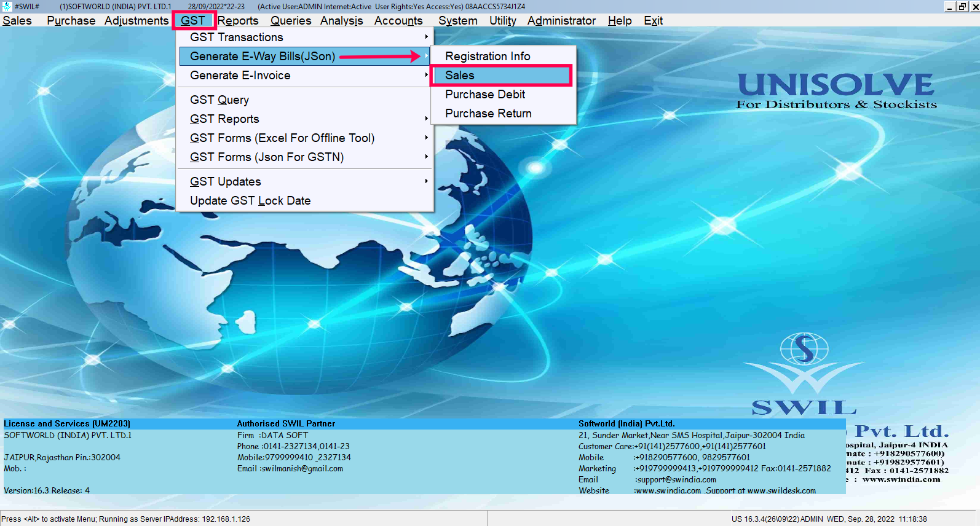Click Version:16.3 Release: 4 text
This screenshot has width=980, height=526.
(x=47, y=490)
